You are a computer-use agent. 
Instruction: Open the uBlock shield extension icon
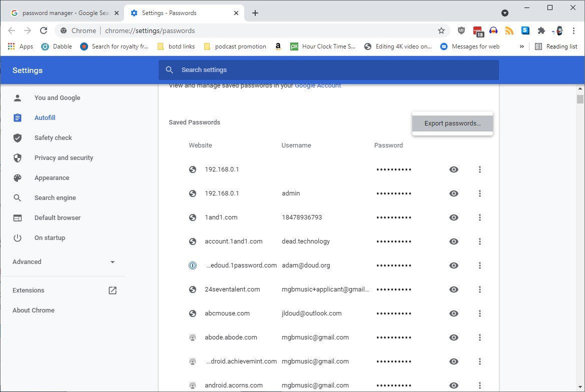point(461,30)
